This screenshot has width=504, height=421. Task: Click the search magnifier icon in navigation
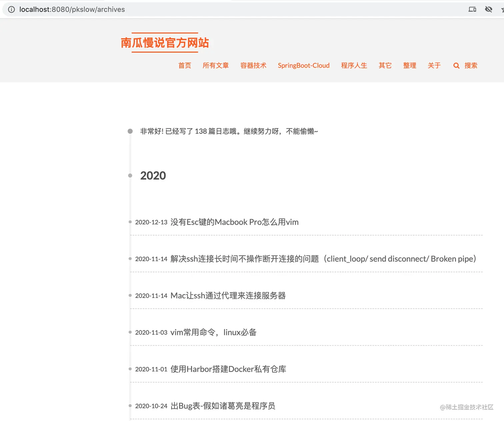(x=456, y=66)
